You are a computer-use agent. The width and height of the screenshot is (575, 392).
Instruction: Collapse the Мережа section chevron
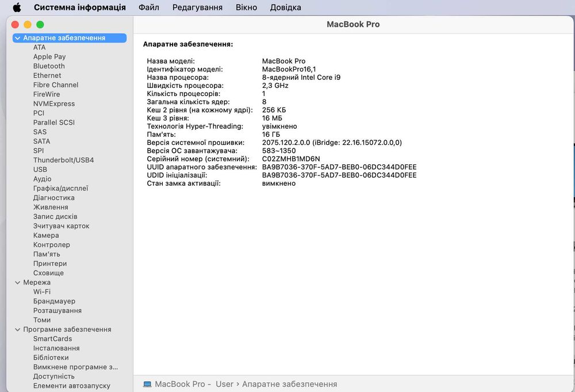click(18, 282)
